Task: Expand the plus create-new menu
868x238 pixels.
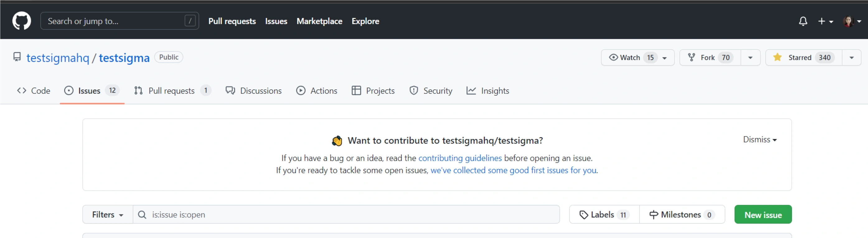Action: (825, 21)
